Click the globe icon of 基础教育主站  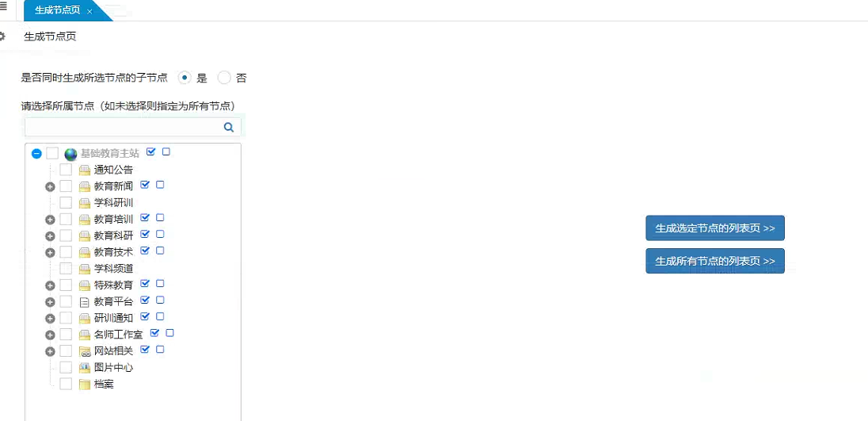tap(70, 154)
